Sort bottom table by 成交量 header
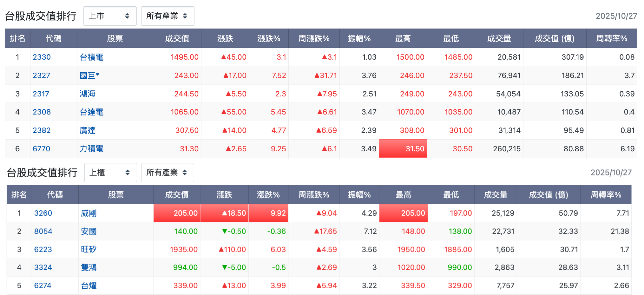Viewport: 644px width, 295px height. (x=496, y=195)
